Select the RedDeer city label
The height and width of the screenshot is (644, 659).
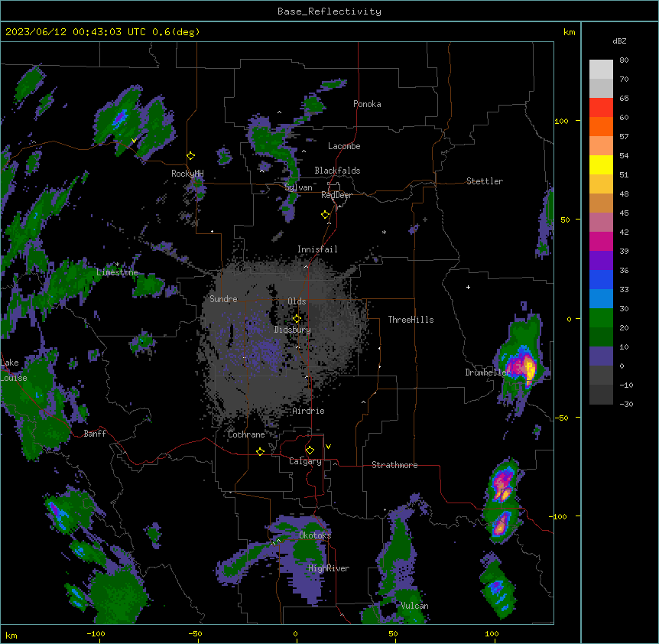[x=337, y=195]
